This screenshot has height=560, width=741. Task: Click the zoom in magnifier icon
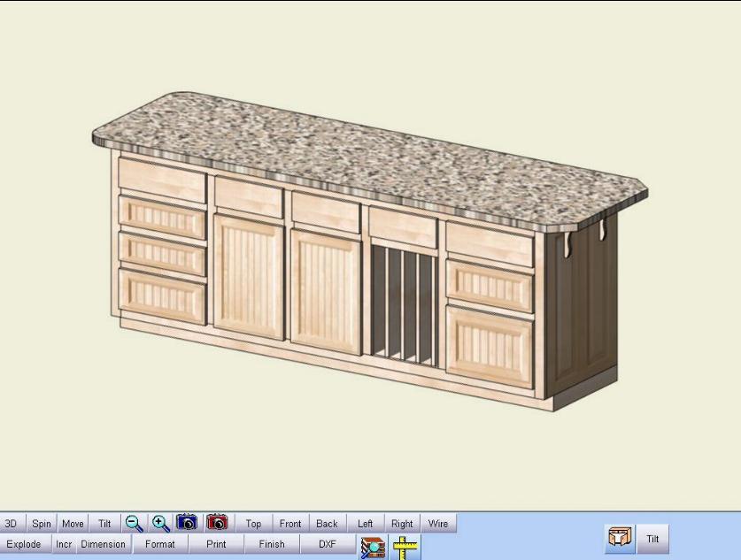point(161,523)
